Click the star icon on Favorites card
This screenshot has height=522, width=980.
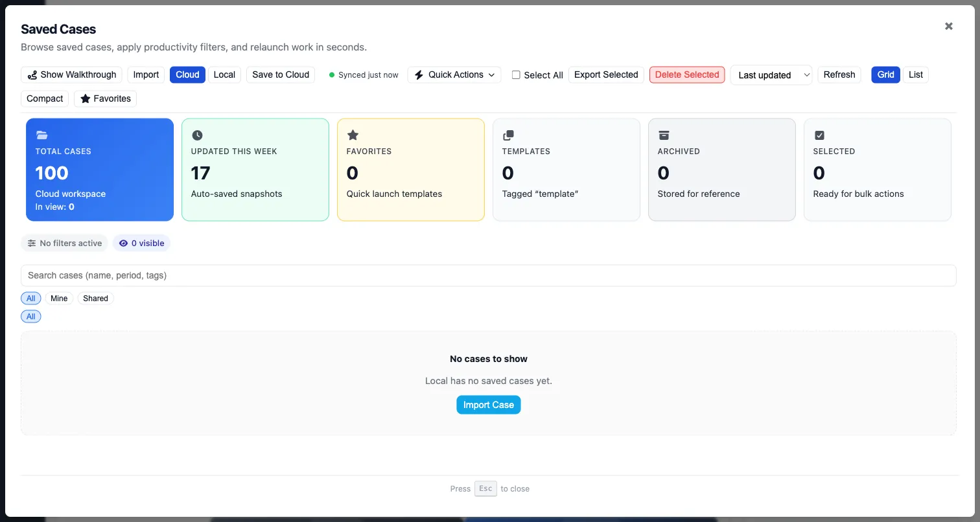(x=353, y=135)
